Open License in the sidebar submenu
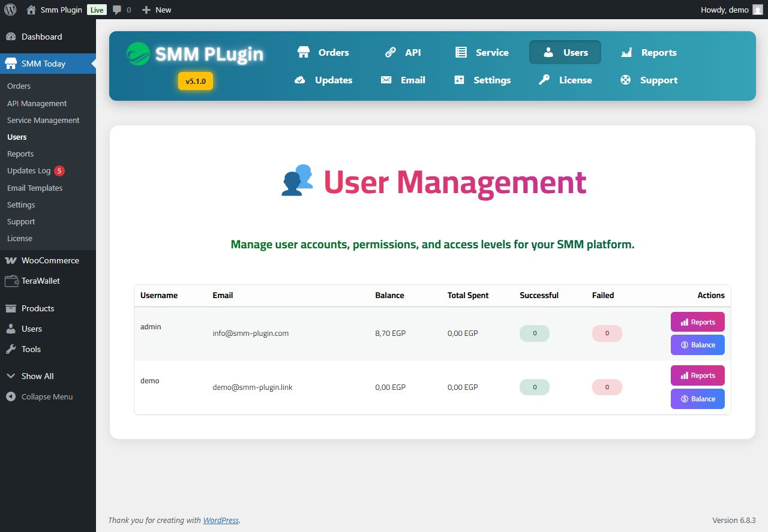The image size is (768, 532). click(x=20, y=238)
